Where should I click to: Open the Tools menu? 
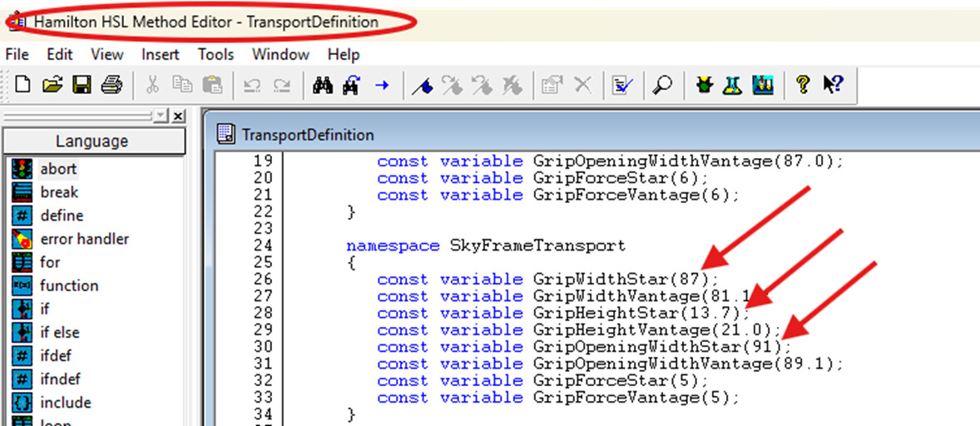[215, 54]
